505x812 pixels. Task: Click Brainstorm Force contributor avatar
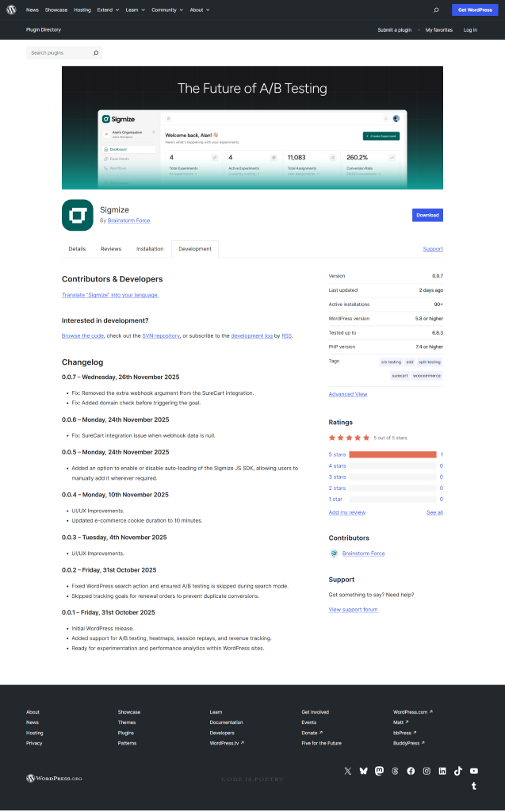pos(334,553)
